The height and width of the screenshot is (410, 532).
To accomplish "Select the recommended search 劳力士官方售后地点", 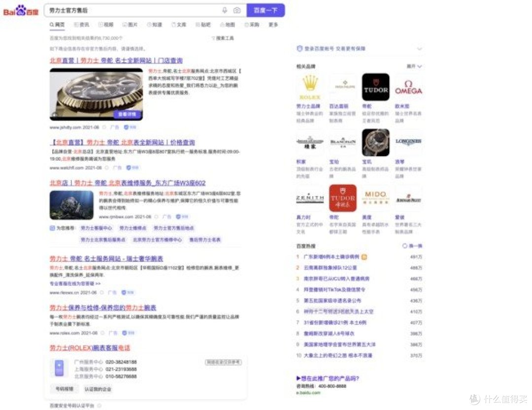I will point(174,228).
